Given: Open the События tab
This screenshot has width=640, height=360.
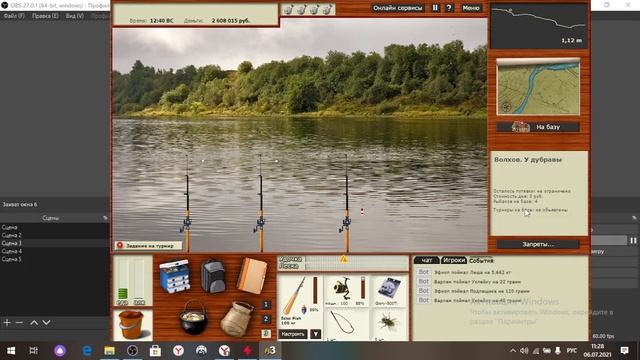Looking at the screenshot, I should [x=481, y=260].
